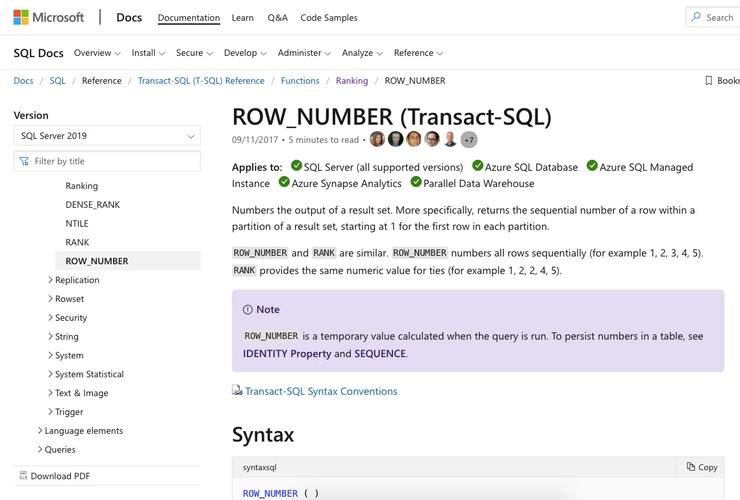Viewport: 740px width, 500px height.
Task: Click the third contributor avatar
Action: click(x=414, y=139)
